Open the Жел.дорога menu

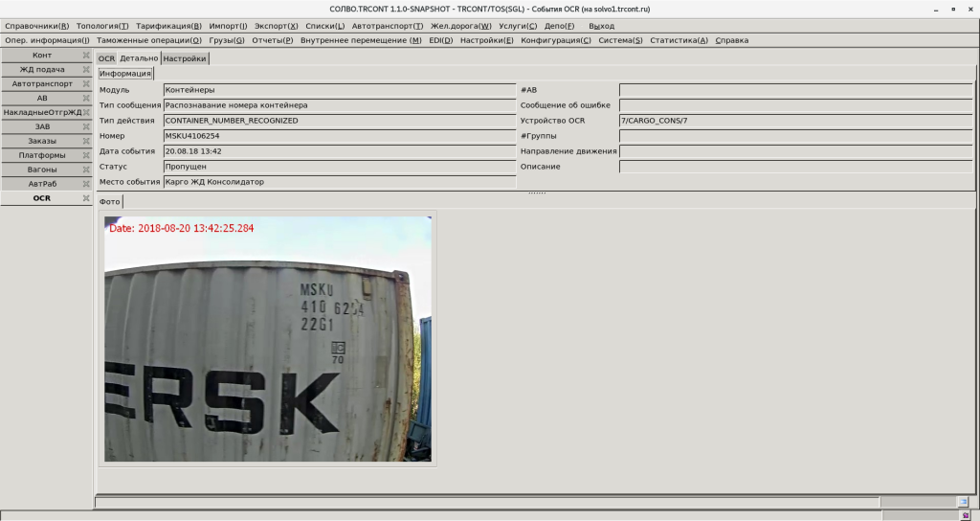click(x=461, y=26)
